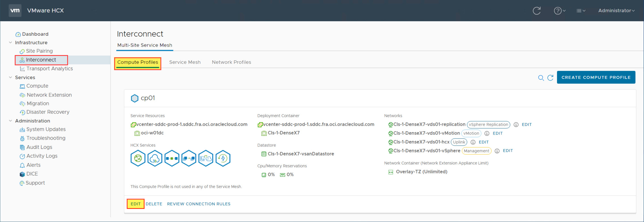The width and height of the screenshot is (644, 222).
Task: Click the cp01 hexagon profile icon
Action: 134,98
